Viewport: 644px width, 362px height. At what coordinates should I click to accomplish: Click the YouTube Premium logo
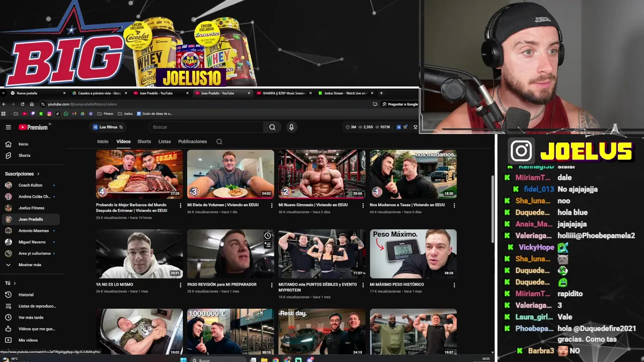coord(33,127)
